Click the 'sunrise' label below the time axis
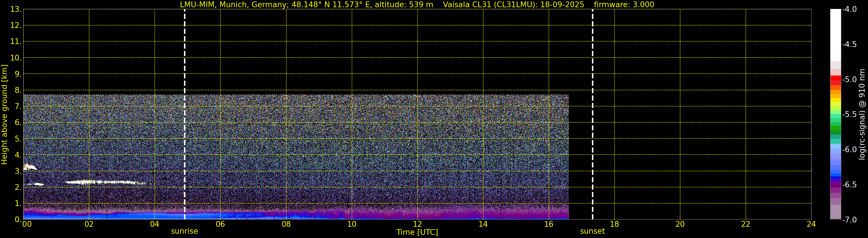 coord(185,231)
